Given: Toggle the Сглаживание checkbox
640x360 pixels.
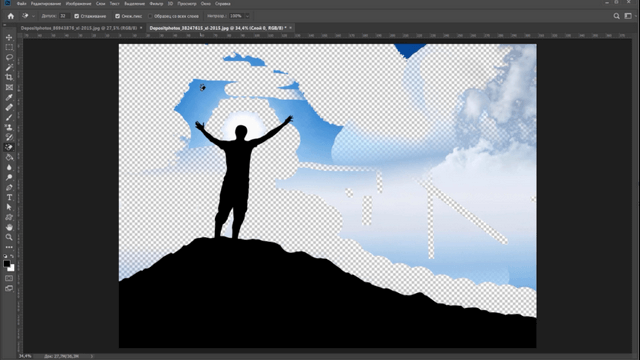Looking at the screenshot, I should (76, 16).
